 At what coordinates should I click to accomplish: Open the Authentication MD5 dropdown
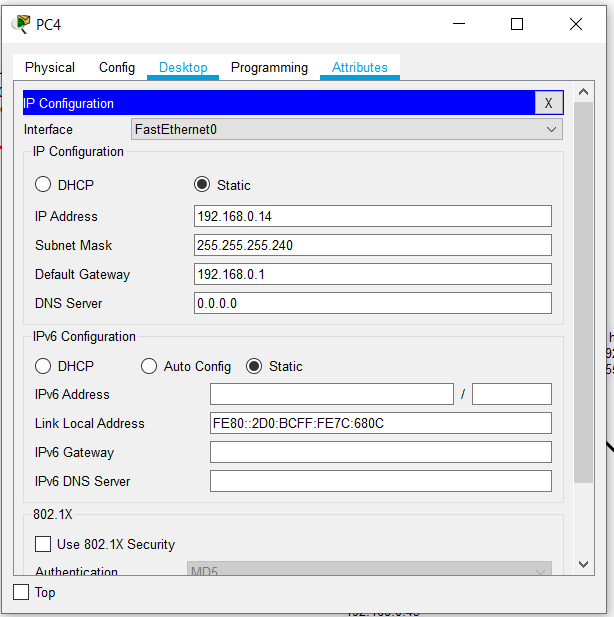click(x=369, y=569)
